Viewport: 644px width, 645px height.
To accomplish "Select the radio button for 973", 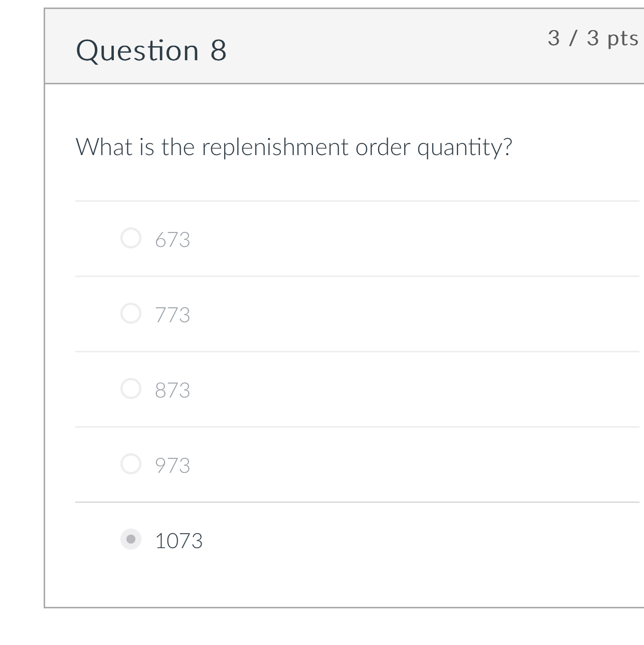I will [x=131, y=464].
